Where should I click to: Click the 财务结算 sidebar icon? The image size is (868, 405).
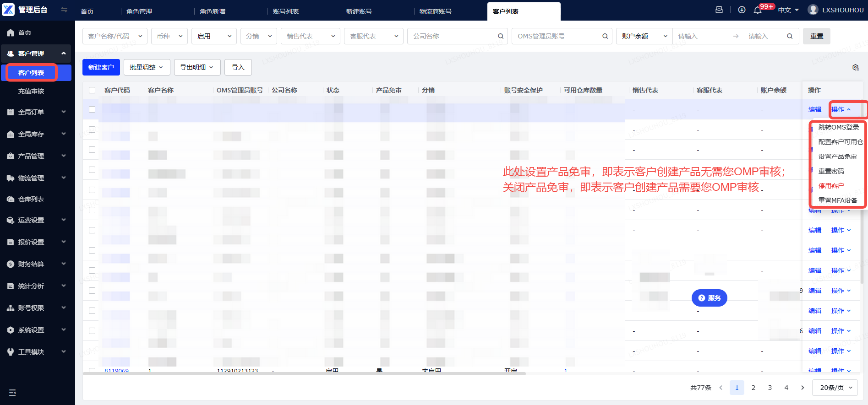11,264
